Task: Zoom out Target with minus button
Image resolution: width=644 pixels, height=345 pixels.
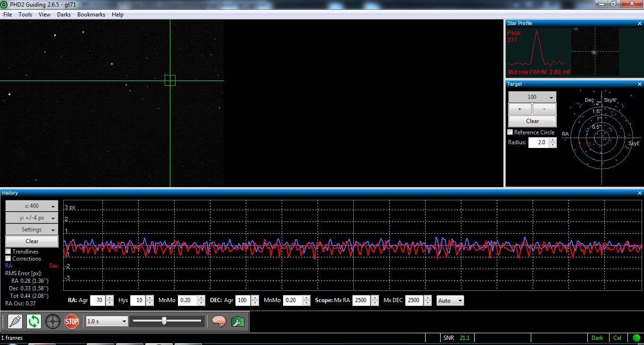Action: (x=544, y=109)
